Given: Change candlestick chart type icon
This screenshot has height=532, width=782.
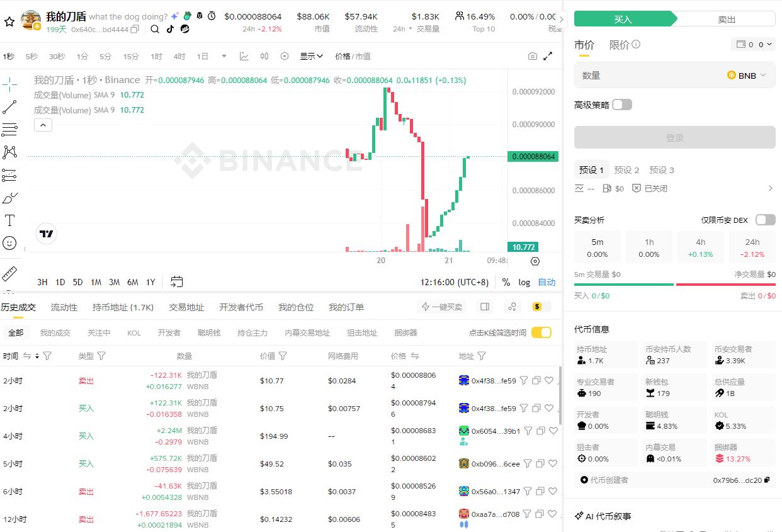Looking at the screenshot, I should click(x=264, y=56).
